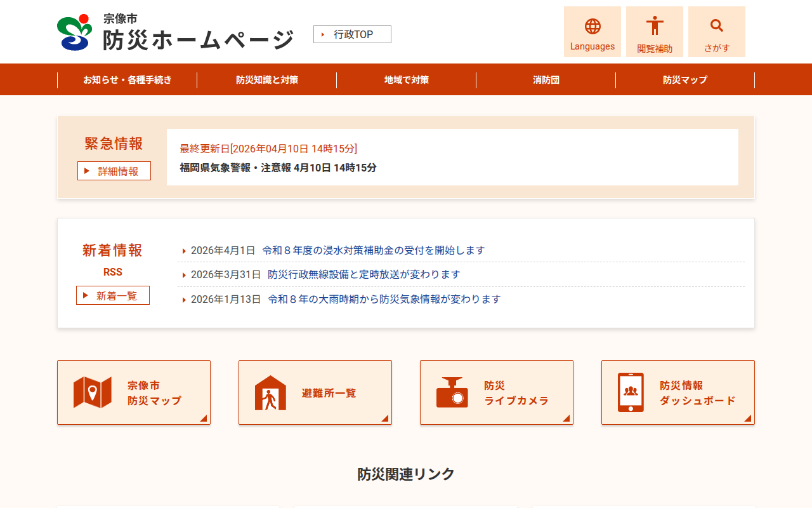
Task: Click the evacuation shelter icon for 避難所一覧
Action: [x=270, y=392]
